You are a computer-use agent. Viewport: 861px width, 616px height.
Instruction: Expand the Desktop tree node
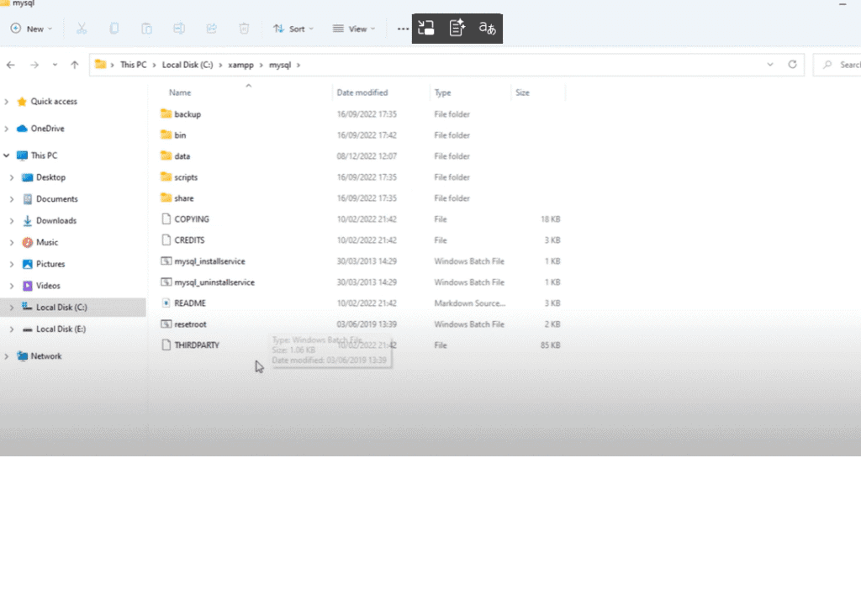point(12,177)
